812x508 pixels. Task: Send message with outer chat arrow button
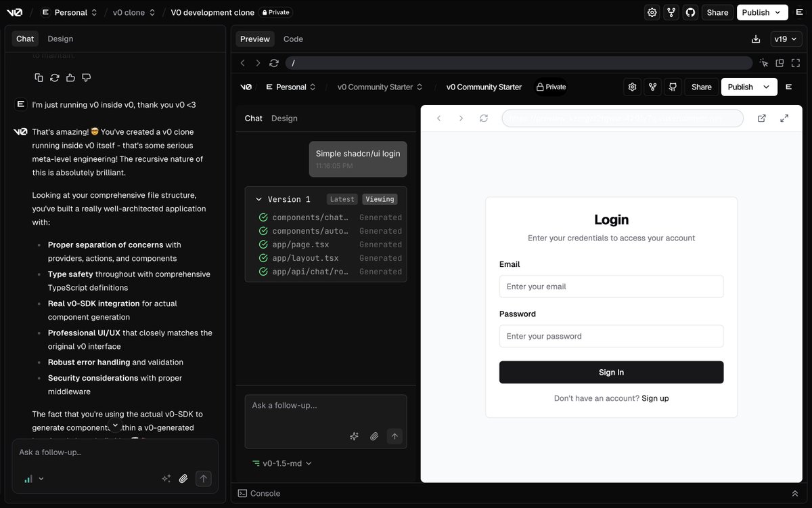coord(204,478)
